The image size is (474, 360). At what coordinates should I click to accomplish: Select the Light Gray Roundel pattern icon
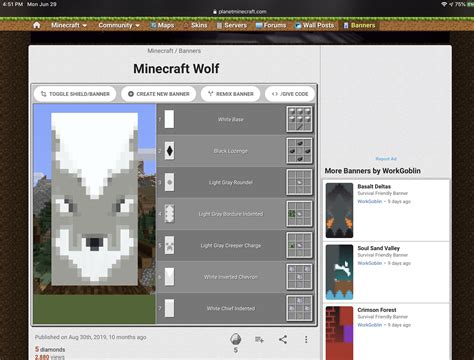[169, 182]
